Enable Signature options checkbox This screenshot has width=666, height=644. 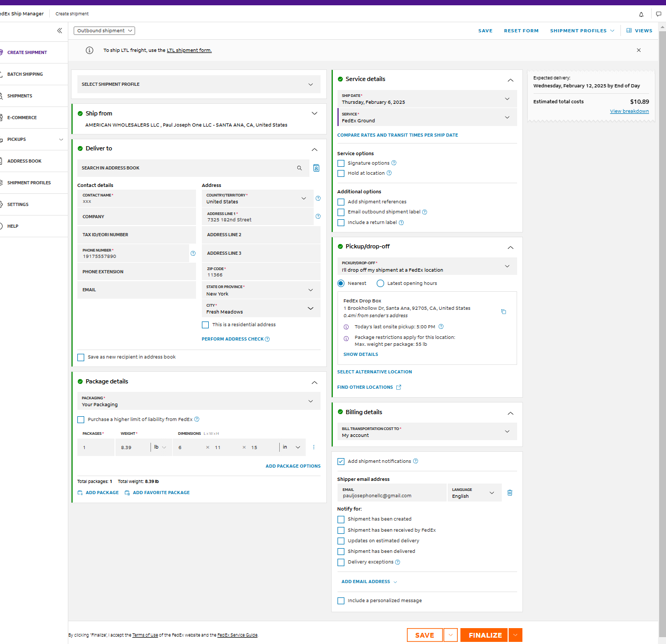pos(341,163)
